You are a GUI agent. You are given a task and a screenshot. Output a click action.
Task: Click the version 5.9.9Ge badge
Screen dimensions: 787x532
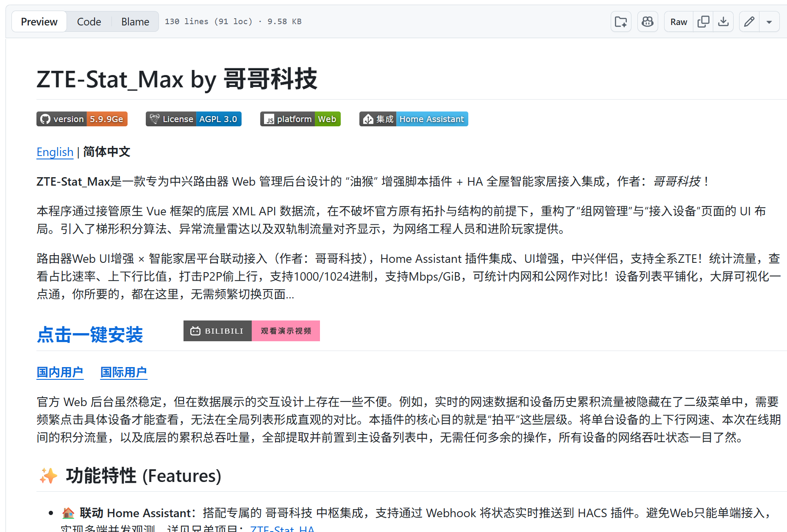82,119
